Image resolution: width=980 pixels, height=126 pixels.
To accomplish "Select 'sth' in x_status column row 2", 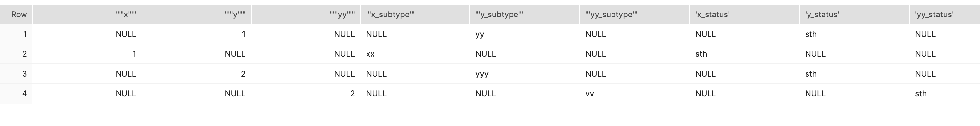I will (x=701, y=54).
